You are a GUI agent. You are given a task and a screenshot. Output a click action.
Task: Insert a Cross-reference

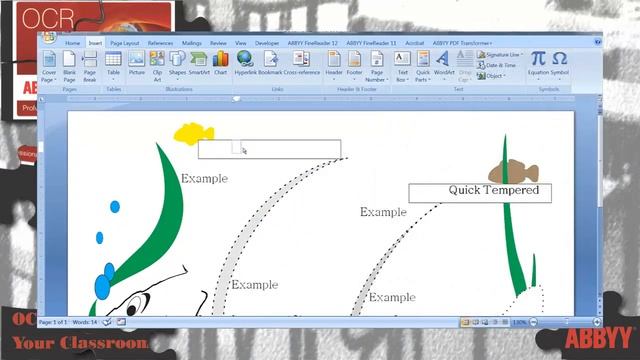pos(302,64)
